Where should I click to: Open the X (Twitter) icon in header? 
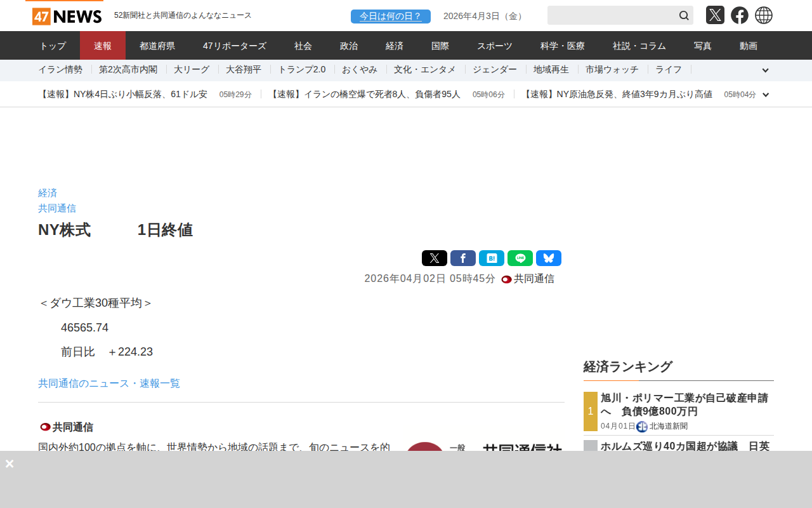pyautogui.click(x=715, y=15)
